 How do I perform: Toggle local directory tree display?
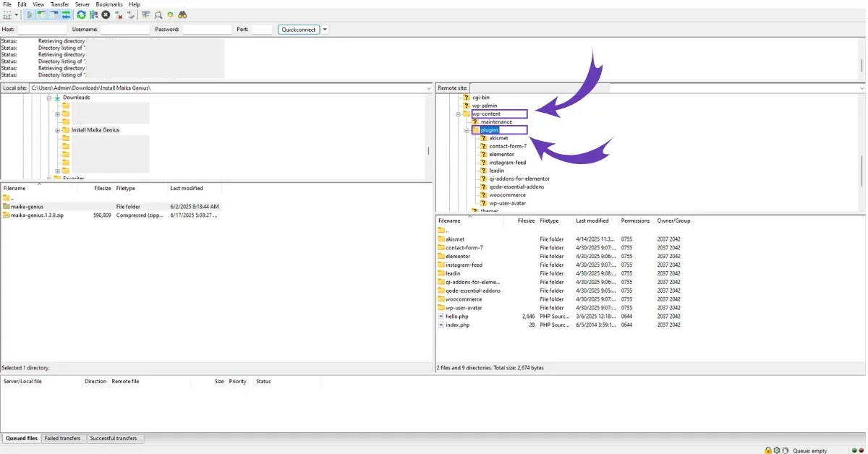pos(41,14)
